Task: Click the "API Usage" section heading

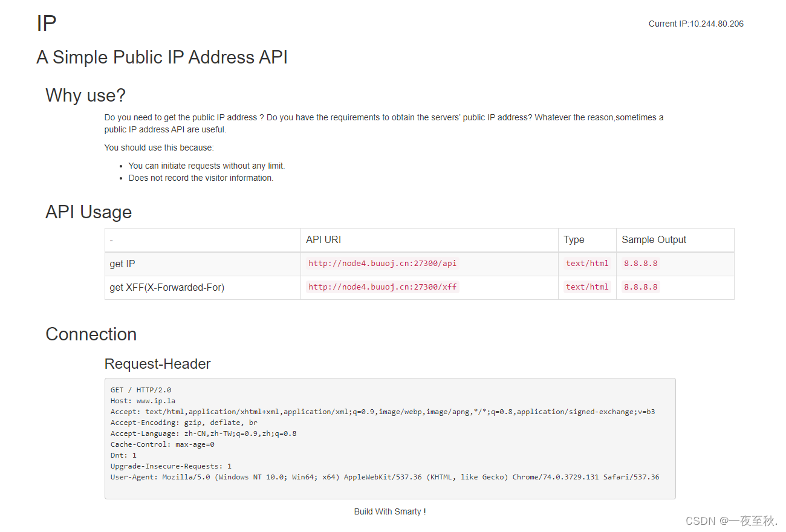Action: pyautogui.click(x=88, y=212)
